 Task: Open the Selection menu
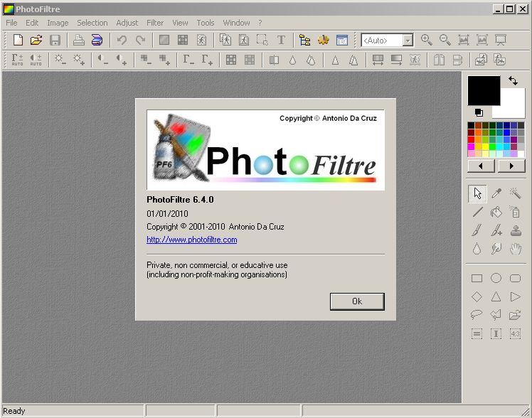click(x=92, y=23)
